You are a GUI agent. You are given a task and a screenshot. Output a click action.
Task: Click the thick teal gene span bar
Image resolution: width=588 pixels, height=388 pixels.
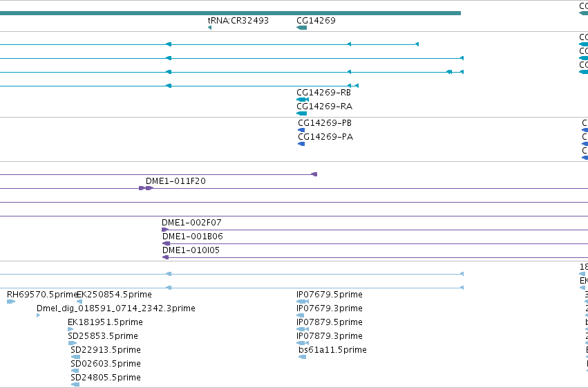coord(230,13)
